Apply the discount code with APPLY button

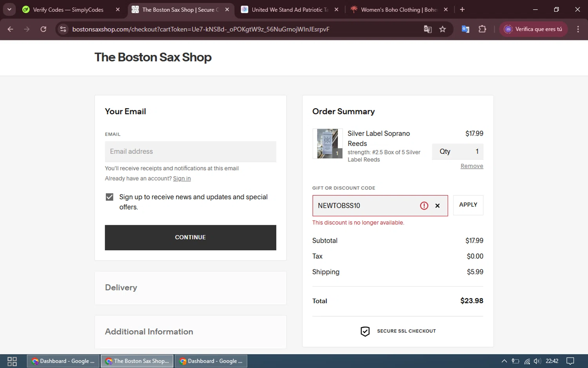(468, 205)
